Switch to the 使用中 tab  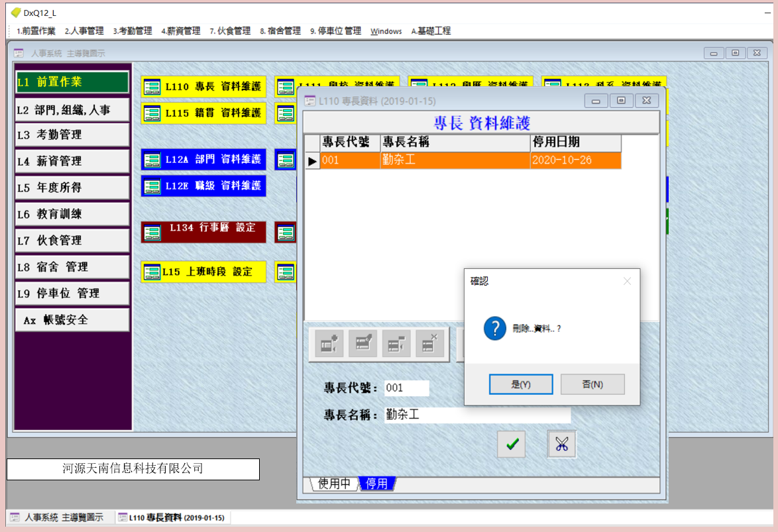tap(333, 484)
